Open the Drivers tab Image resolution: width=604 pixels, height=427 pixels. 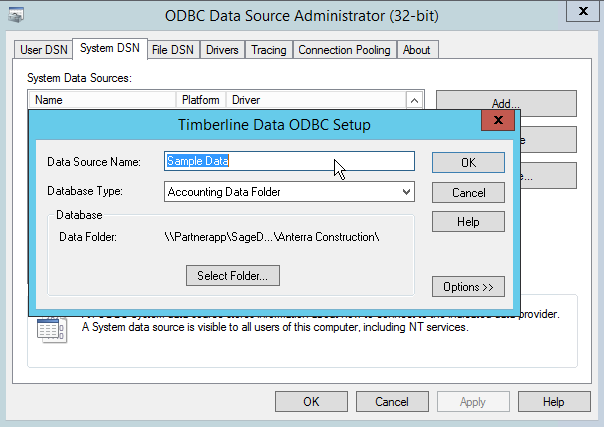[223, 50]
